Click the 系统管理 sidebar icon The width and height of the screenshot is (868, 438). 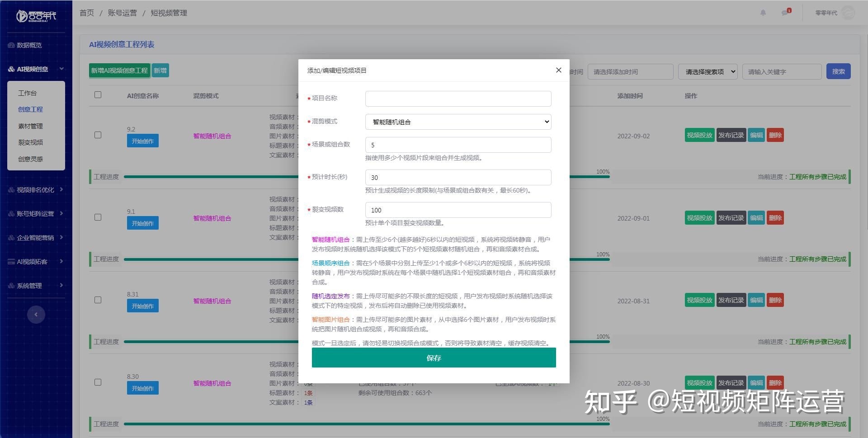point(11,286)
